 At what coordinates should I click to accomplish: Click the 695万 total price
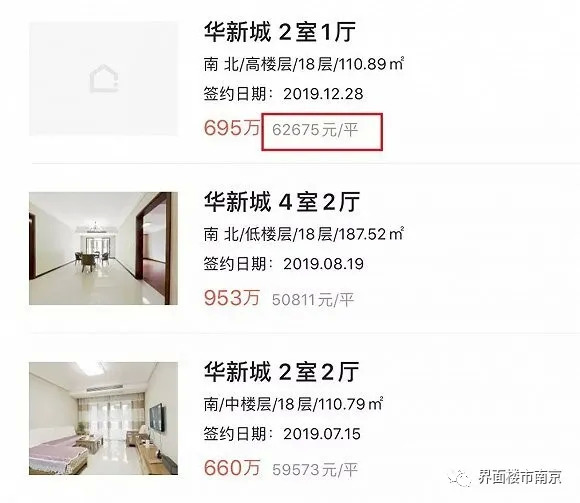(x=232, y=128)
